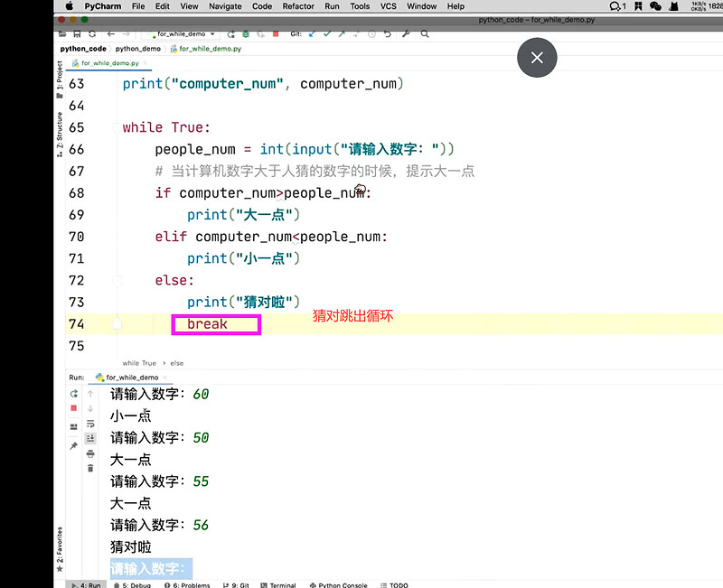Open the 5: Debug tool window button
Image resolution: width=723 pixels, height=588 pixels.
(x=133, y=585)
